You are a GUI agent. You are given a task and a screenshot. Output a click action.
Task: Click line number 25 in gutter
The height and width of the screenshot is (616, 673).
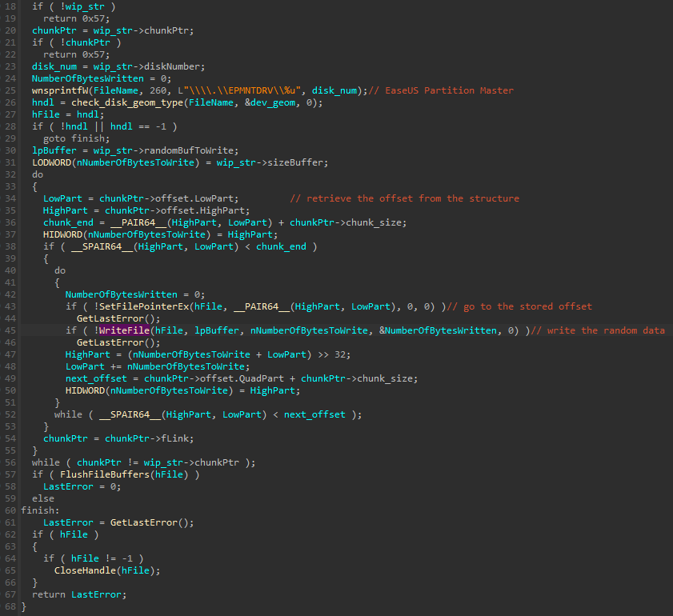click(x=10, y=90)
